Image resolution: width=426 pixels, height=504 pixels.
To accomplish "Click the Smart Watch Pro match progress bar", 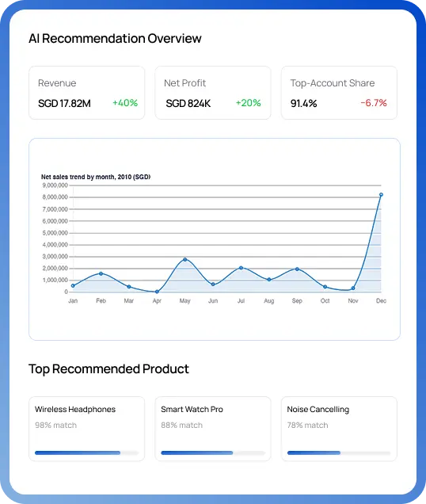I will [213, 453].
